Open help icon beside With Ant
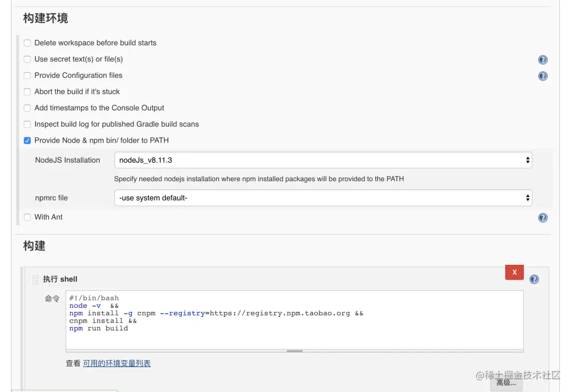572x392 pixels. [x=542, y=218]
